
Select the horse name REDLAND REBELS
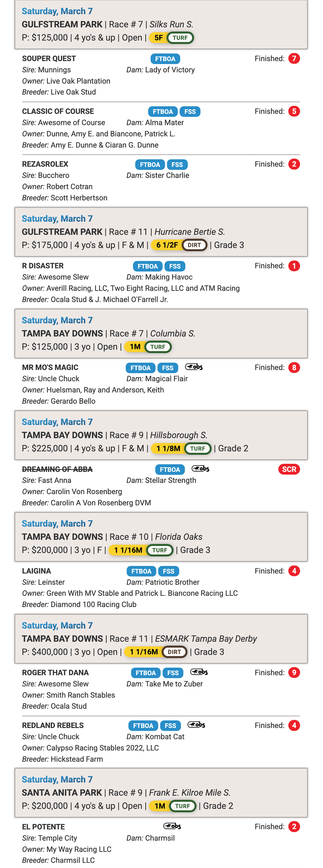tap(53, 725)
